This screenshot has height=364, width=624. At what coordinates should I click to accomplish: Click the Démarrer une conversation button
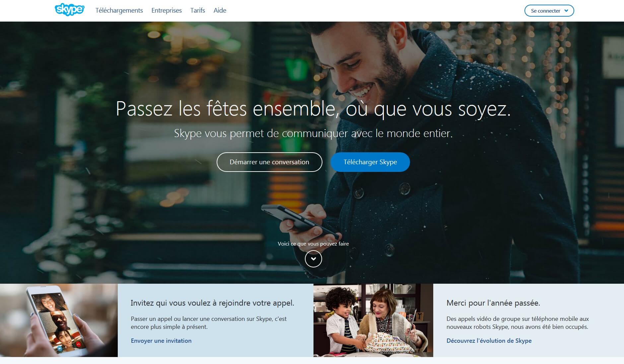[x=269, y=162]
